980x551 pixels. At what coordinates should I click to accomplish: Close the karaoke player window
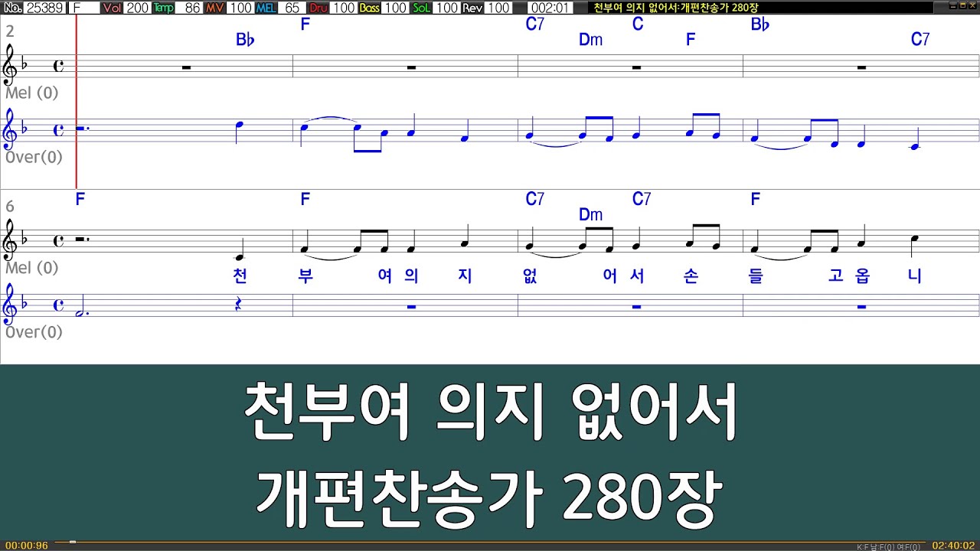pos(972,6)
